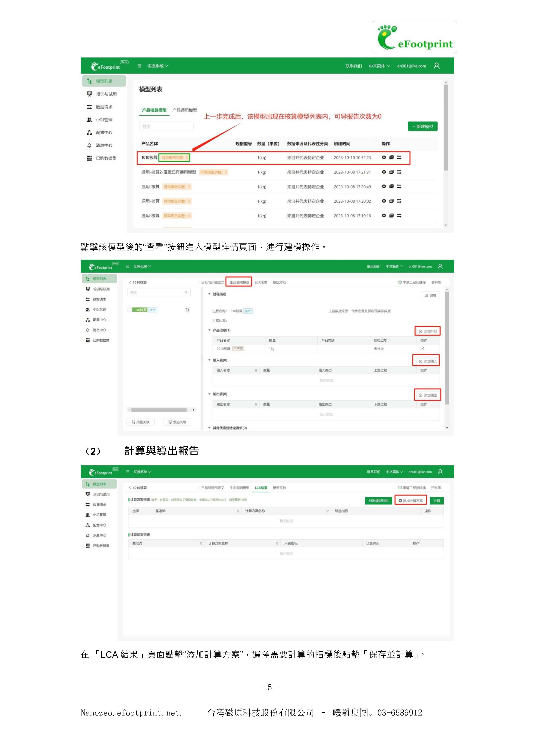
Task: Click copy icon in the 通用-核算2-覆盖已有通用模型 row
Action: pyautogui.click(x=391, y=172)
